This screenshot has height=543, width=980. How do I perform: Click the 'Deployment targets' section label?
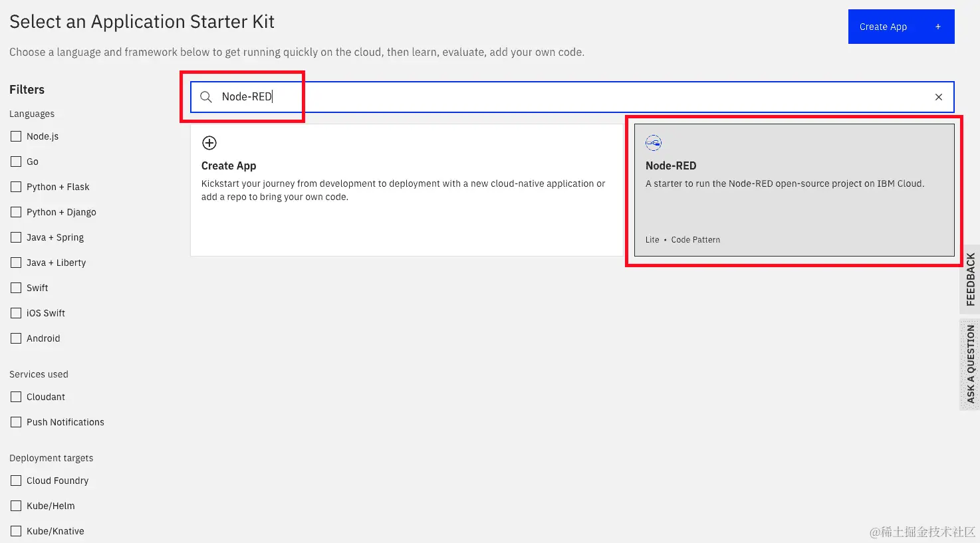click(51, 458)
